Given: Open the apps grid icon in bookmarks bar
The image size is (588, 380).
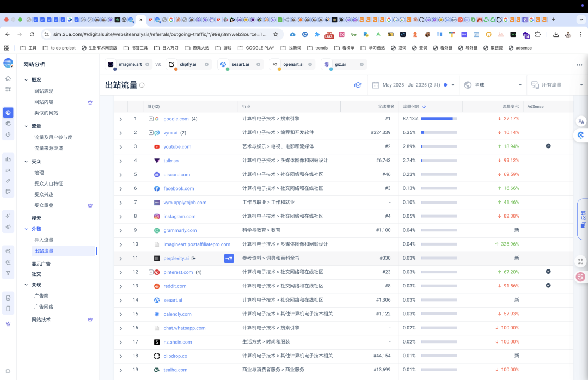Looking at the screenshot, I should pos(7,48).
